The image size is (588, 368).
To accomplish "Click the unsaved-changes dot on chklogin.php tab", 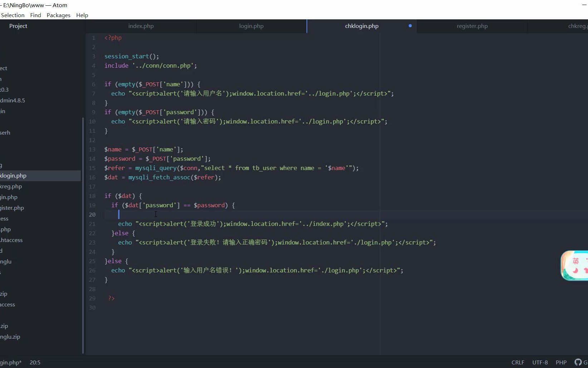I will pos(410,25).
